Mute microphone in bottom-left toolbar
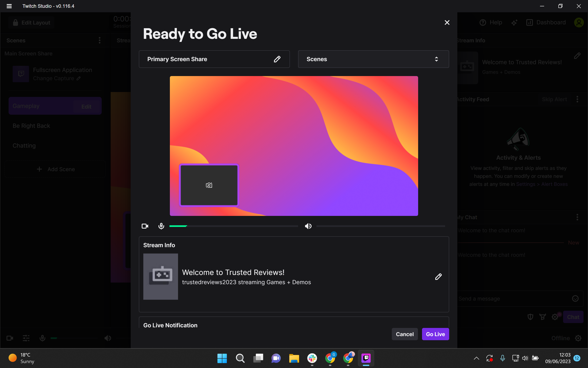Image resolution: width=588 pixels, height=368 pixels. pos(42,338)
